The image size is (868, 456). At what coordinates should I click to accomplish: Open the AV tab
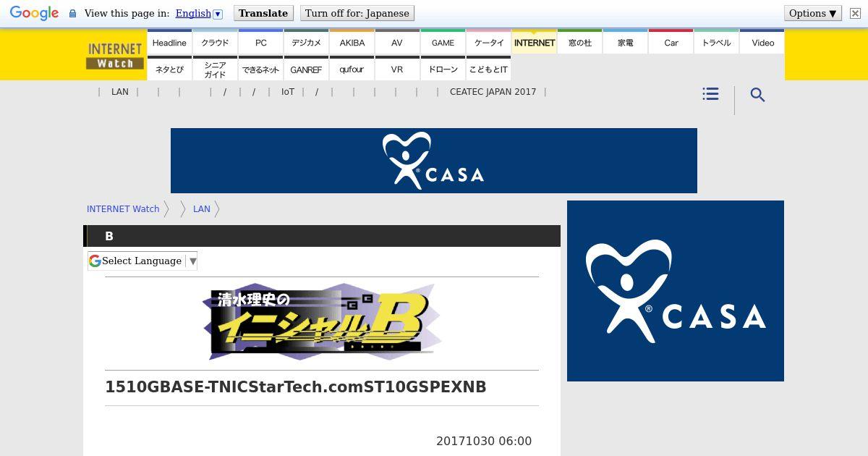click(397, 42)
